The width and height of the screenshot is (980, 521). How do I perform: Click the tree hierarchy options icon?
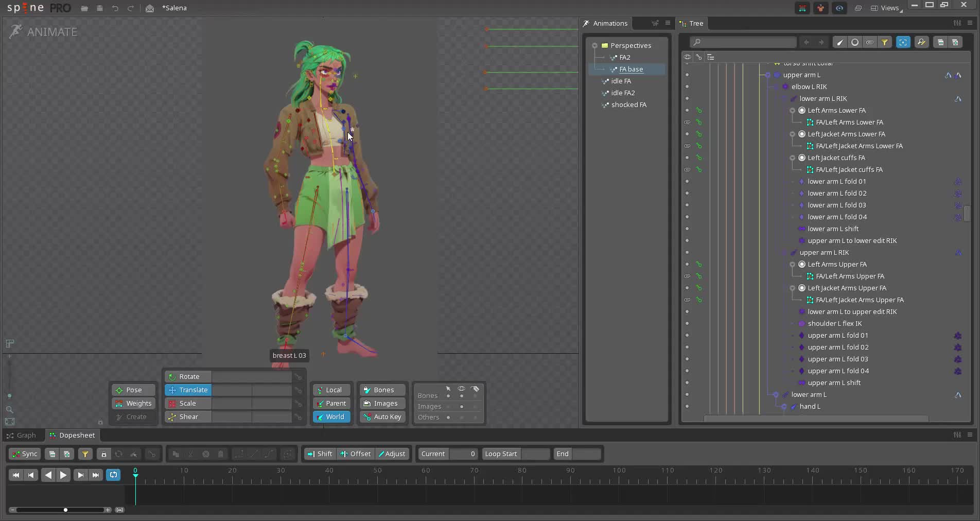(x=711, y=57)
